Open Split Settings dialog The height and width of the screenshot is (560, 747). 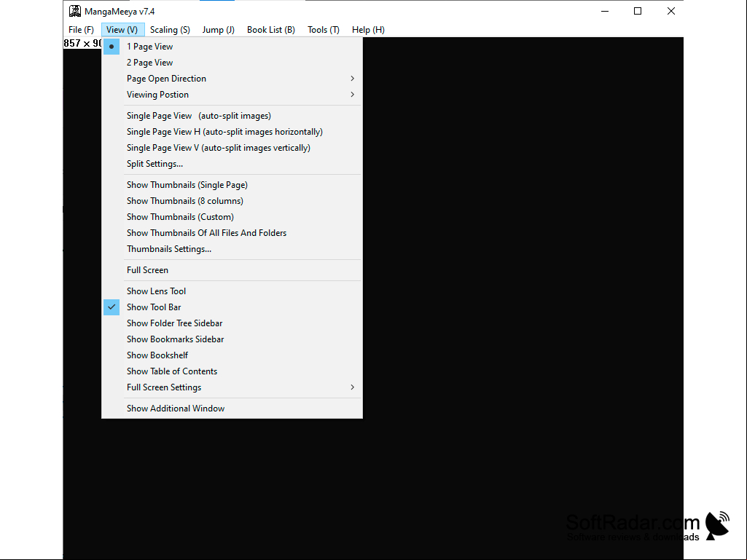click(x=232, y=164)
